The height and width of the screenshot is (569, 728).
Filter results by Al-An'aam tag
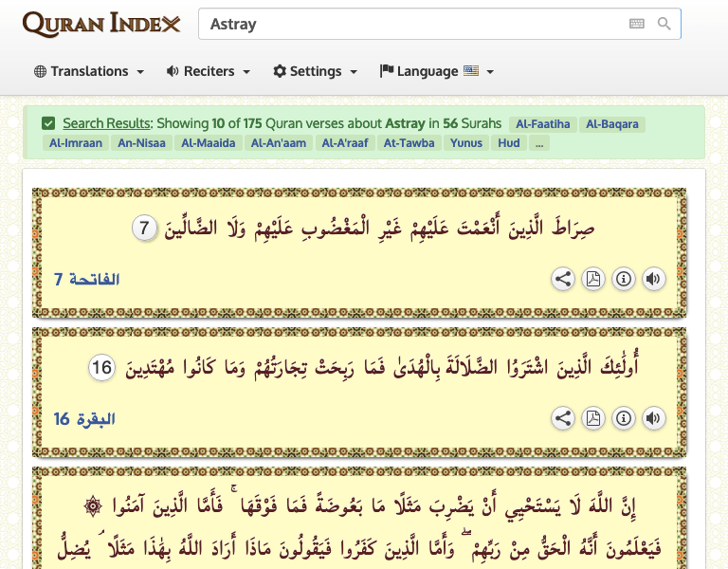tap(279, 143)
